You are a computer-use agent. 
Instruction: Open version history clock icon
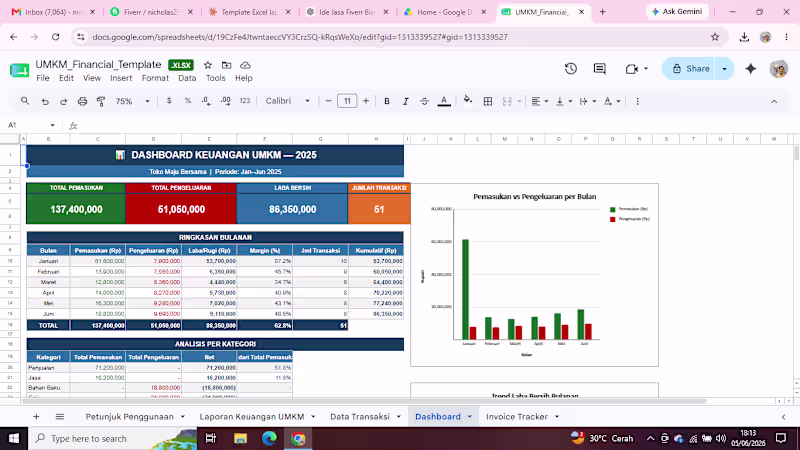(571, 68)
